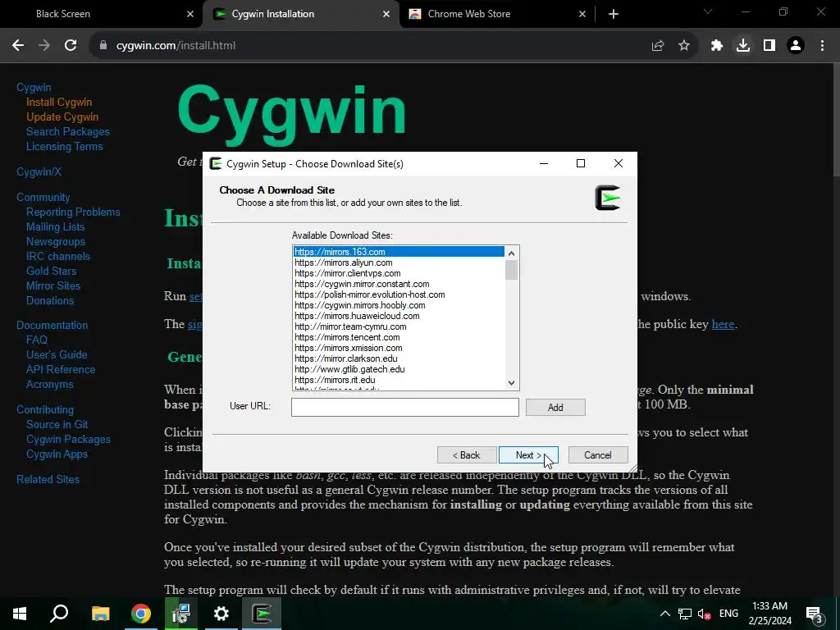840x630 pixels.
Task: Open the Chrome three-dot menu
Action: (822, 46)
